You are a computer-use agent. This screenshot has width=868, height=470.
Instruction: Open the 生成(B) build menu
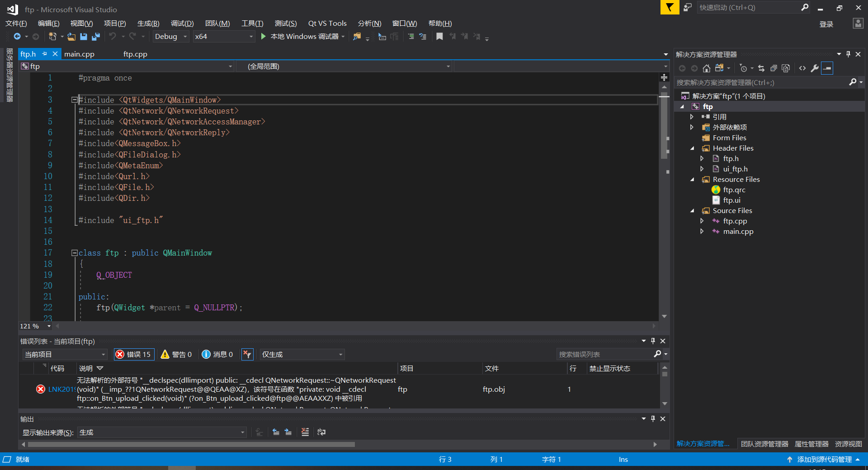[148, 24]
